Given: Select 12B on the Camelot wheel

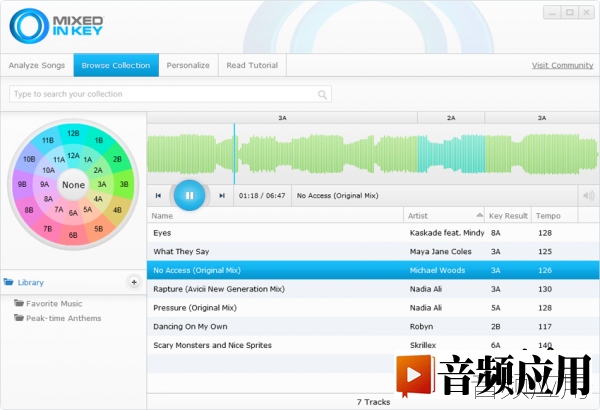Looking at the screenshot, I should click(73, 133).
